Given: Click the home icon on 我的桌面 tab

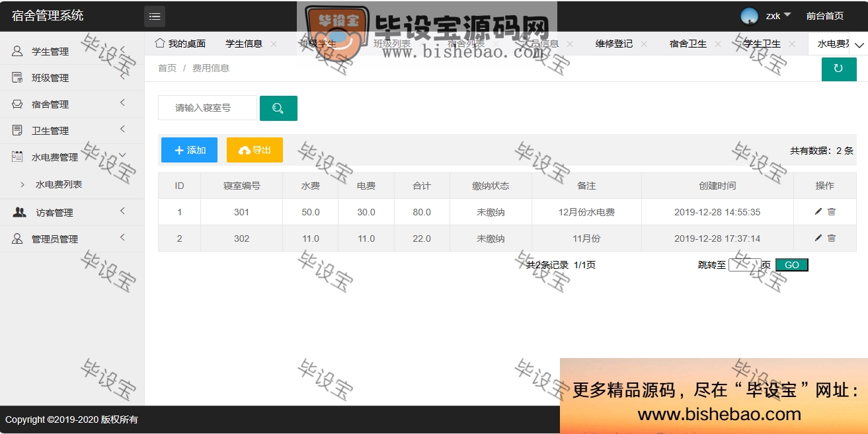Looking at the screenshot, I should 159,43.
